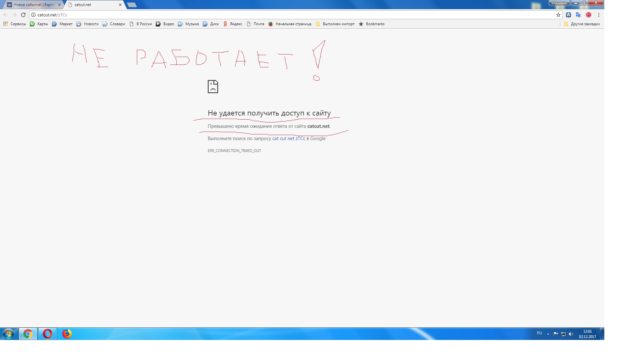Bookmark this page with star icon
Screen dimensions: 644x362
558,15
